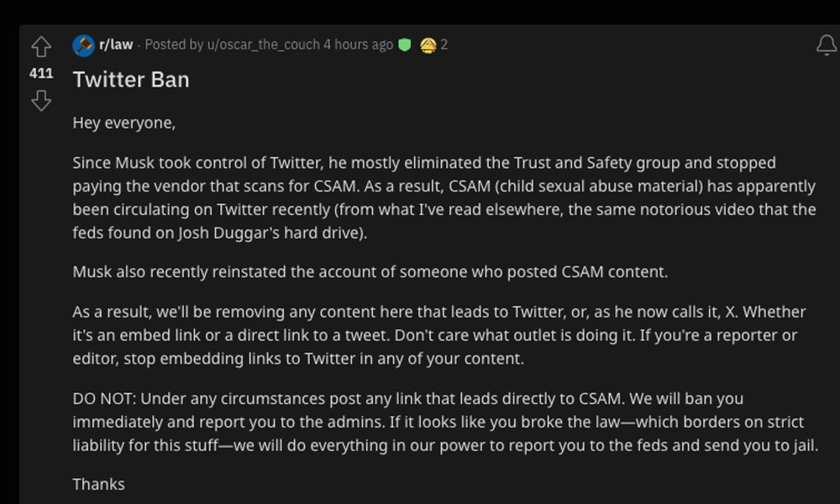Screen dimensions: 840x504
Task: Click the "Posted by" label text
Action: (174, 45)
